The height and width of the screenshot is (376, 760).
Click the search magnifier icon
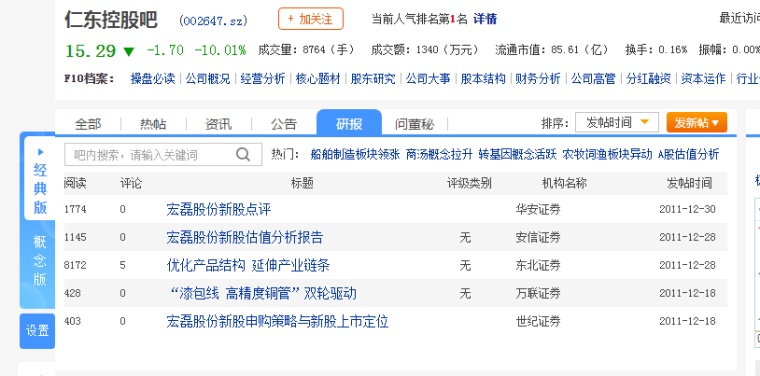click(243, 155)
